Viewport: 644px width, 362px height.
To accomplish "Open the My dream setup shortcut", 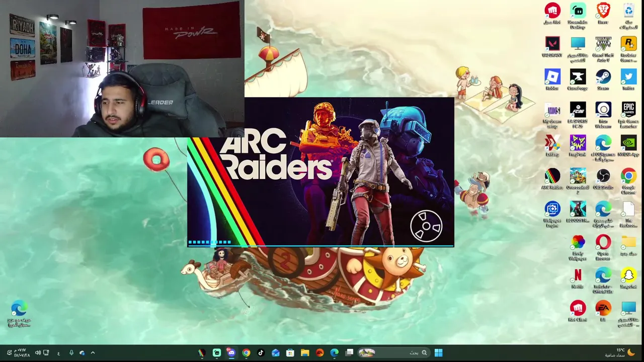I will (x=552, y=115).
